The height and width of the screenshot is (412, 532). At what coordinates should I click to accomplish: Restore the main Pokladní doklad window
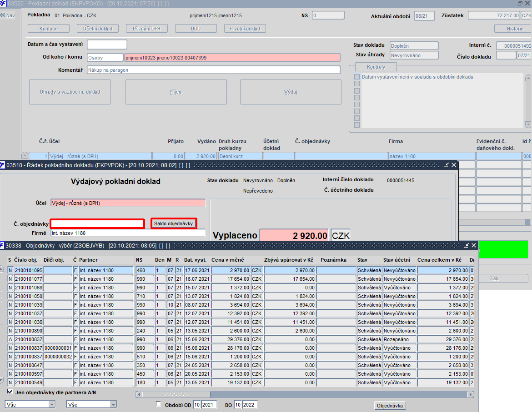(x=520, y=3)
